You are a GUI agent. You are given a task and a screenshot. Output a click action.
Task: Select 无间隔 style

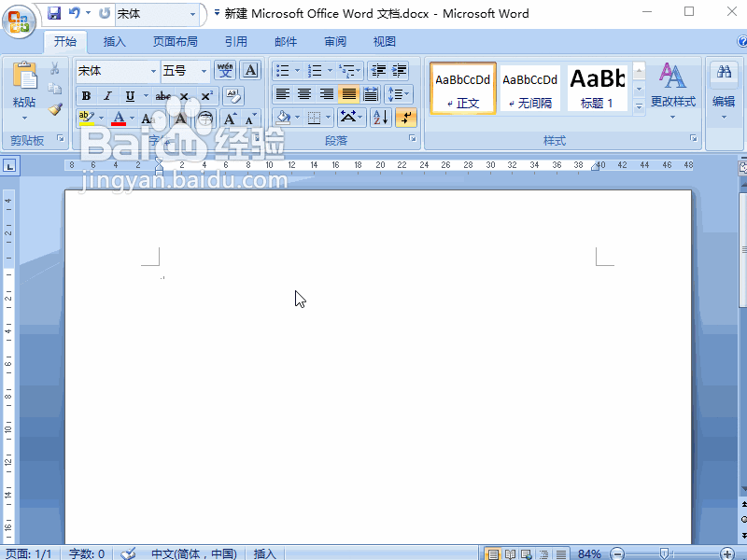(x=530, y=89)
